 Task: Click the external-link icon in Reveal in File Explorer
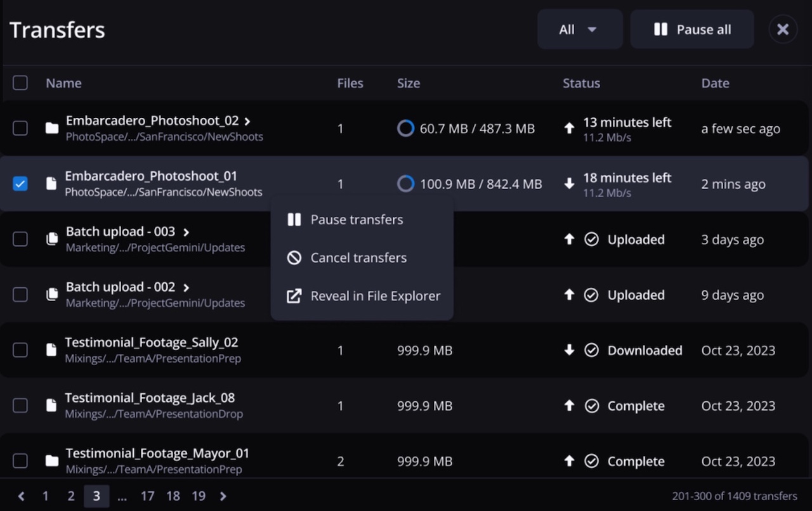click(294, 295)
